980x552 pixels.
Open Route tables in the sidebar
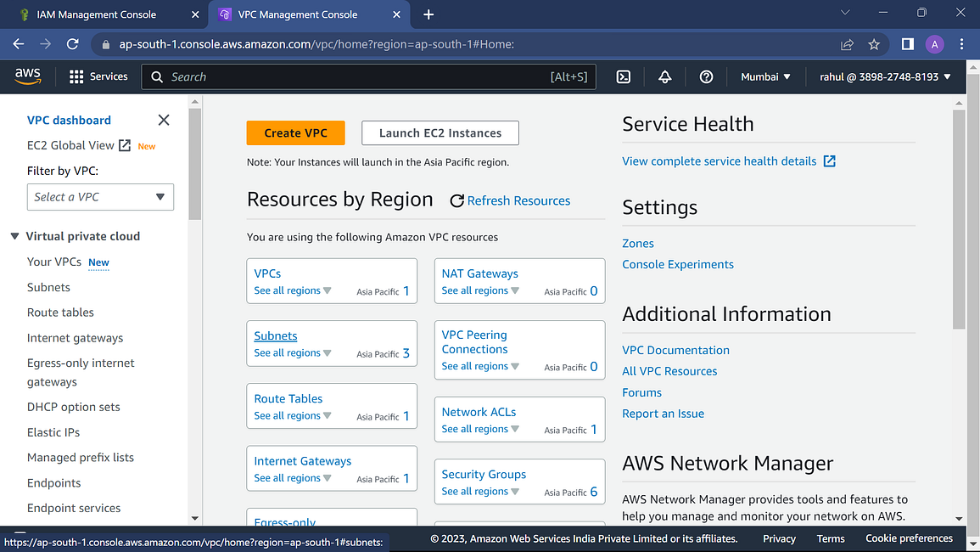[x=60, y=313]
